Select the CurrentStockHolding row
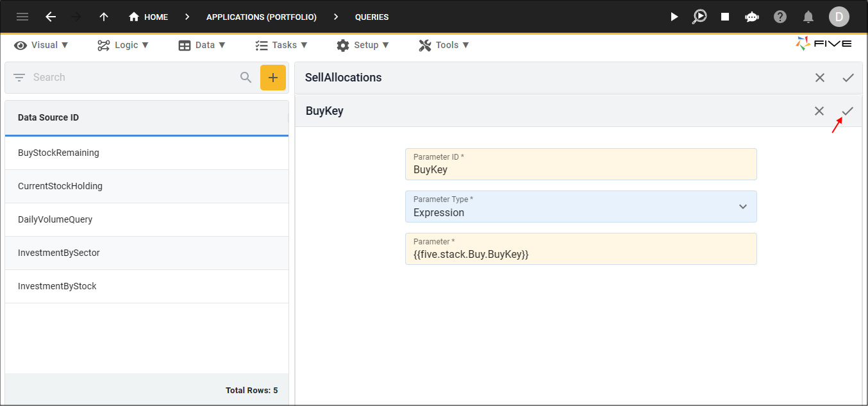The height and width of the screenshot is (406, 868). (147, 186)
